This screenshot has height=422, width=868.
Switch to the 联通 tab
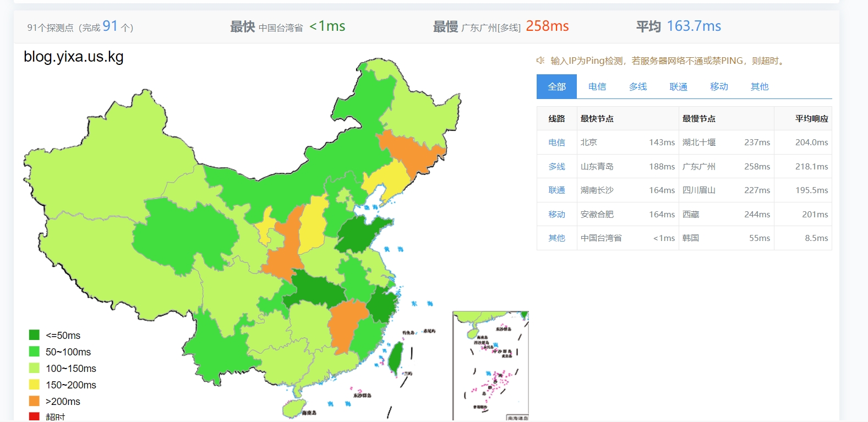678,86
